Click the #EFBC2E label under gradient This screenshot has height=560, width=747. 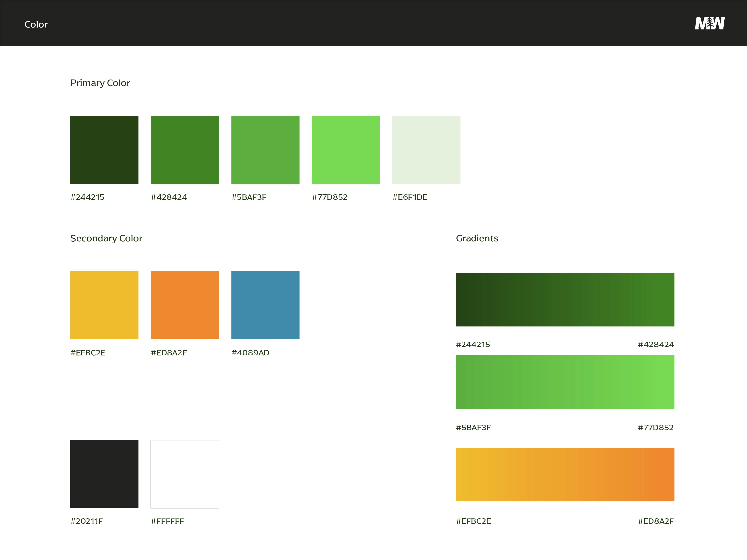point(473,521)
